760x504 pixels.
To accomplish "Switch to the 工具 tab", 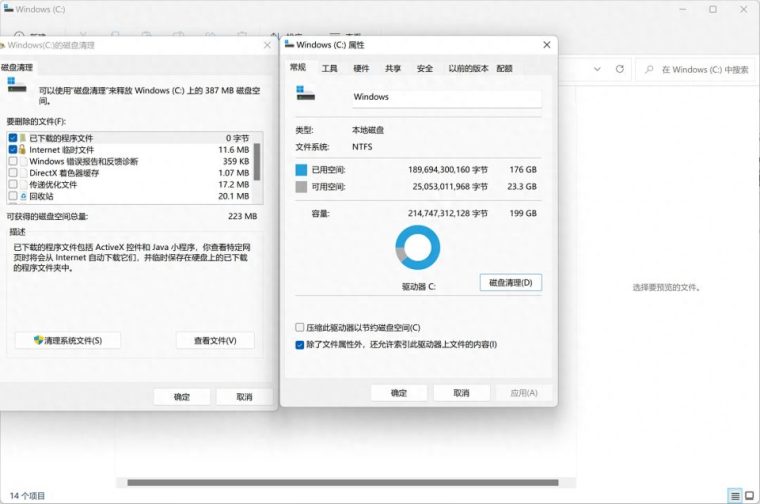I will [x=330, y=68].
